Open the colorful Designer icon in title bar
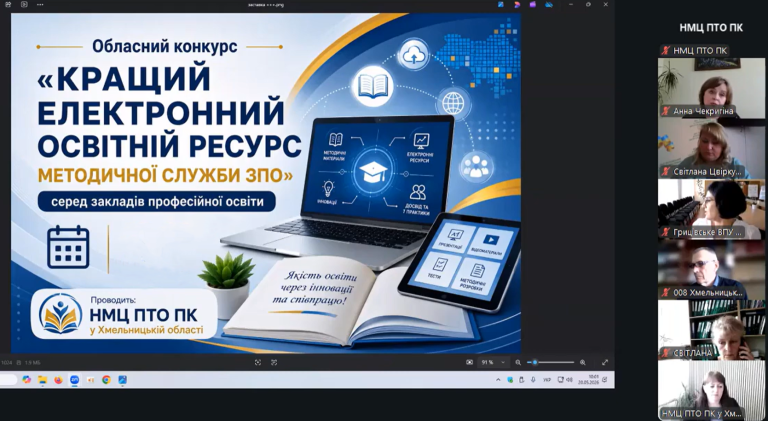Viewport: 768px width, 421px height. point(517,4)
